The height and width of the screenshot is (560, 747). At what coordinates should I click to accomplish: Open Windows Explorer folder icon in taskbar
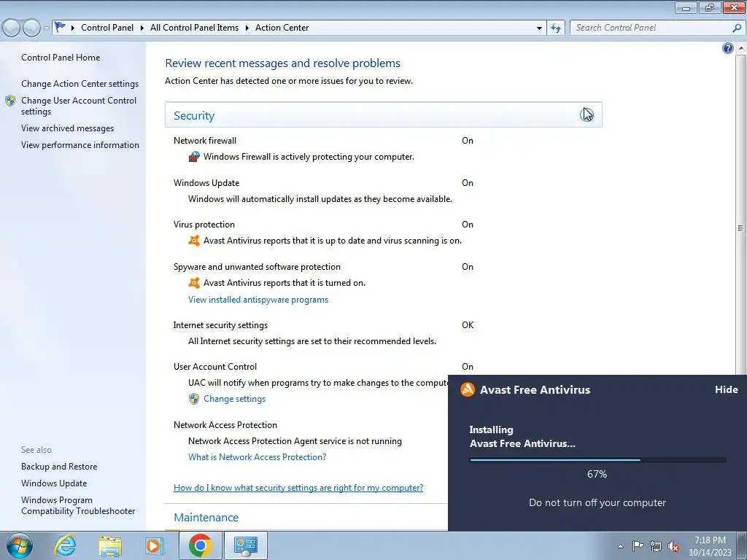(110, 545)
